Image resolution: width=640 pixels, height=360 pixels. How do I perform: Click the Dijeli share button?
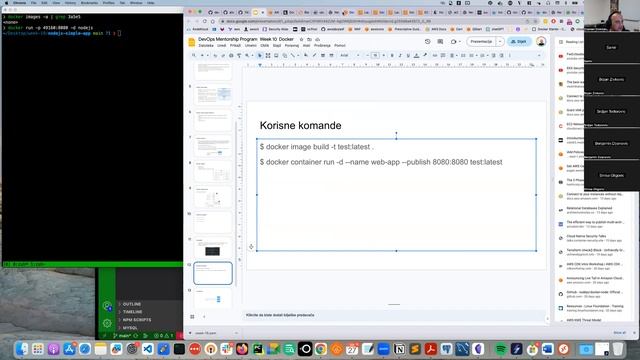click(519, 42)
